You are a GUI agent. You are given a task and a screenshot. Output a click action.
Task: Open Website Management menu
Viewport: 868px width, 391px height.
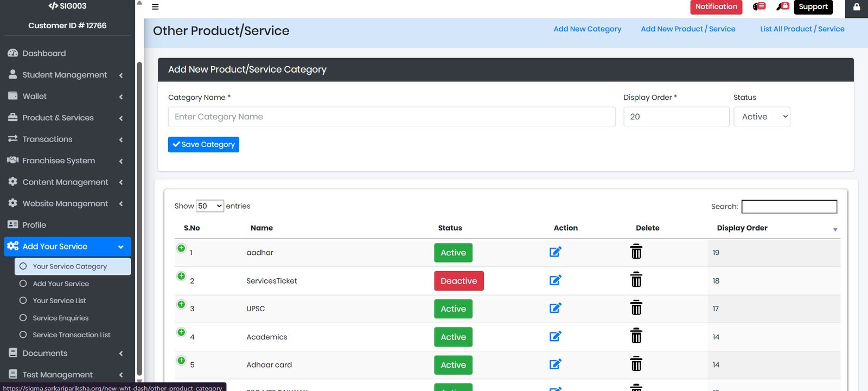click(67, 203)
